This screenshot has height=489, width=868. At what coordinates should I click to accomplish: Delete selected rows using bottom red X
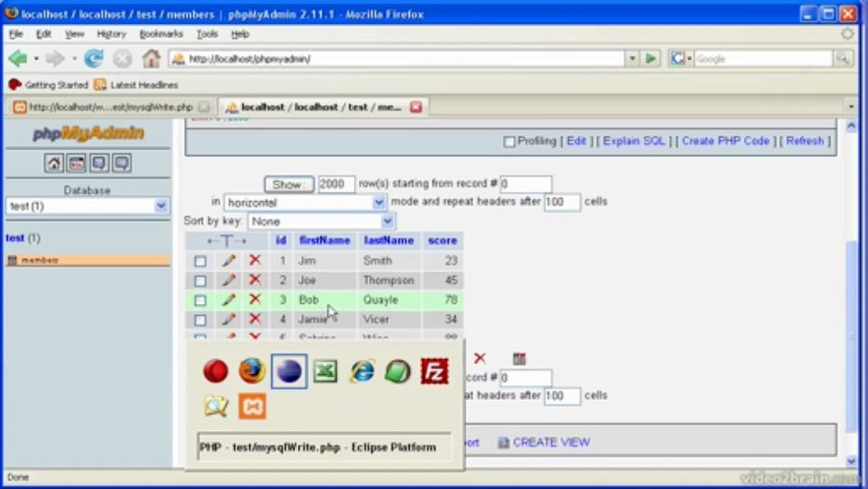(480, 358)
